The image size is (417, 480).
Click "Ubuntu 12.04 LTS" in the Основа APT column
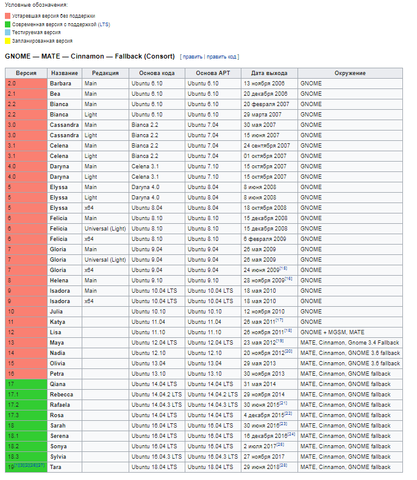click(213, 342)
